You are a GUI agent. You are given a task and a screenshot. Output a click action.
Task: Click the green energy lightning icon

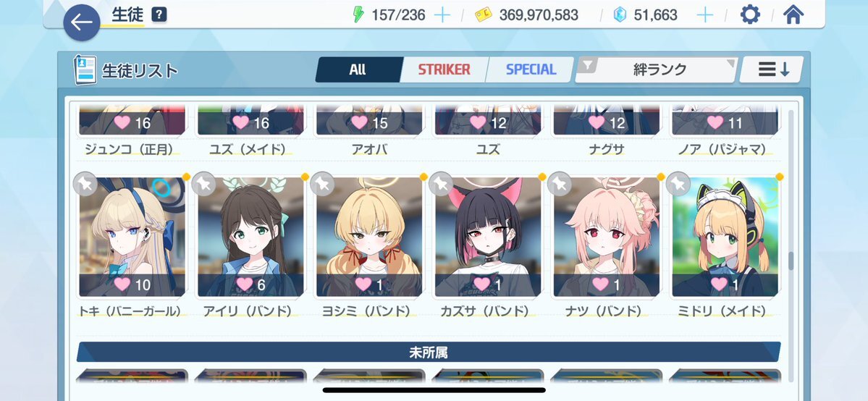[359, 15]
